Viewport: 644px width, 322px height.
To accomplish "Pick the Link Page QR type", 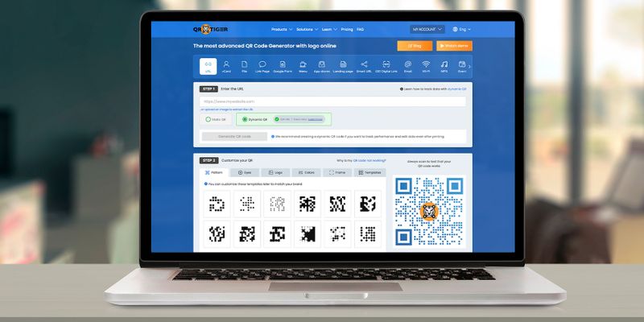I will click(262, 67).
